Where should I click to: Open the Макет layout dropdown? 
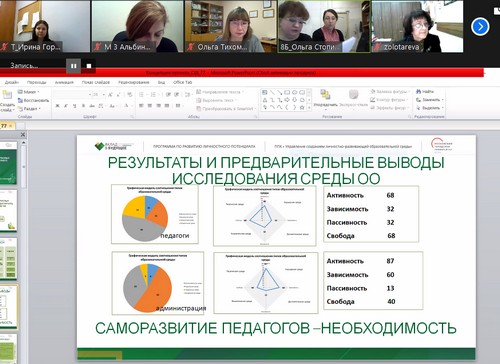point(29,92)
